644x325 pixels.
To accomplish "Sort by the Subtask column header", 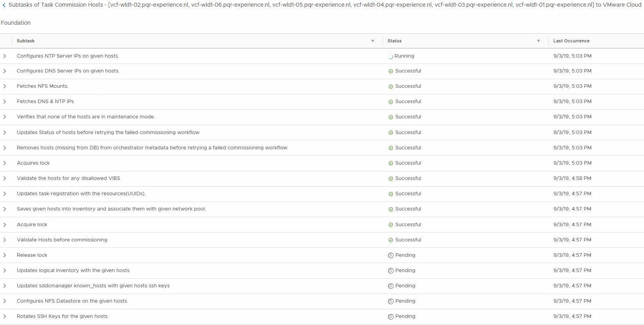I will tap(26, 41).
